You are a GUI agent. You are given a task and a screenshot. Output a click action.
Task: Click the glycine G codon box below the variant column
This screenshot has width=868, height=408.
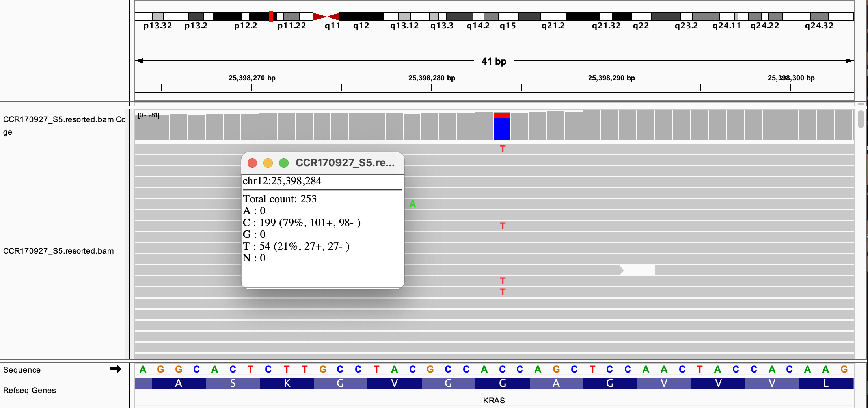point(502,383)
